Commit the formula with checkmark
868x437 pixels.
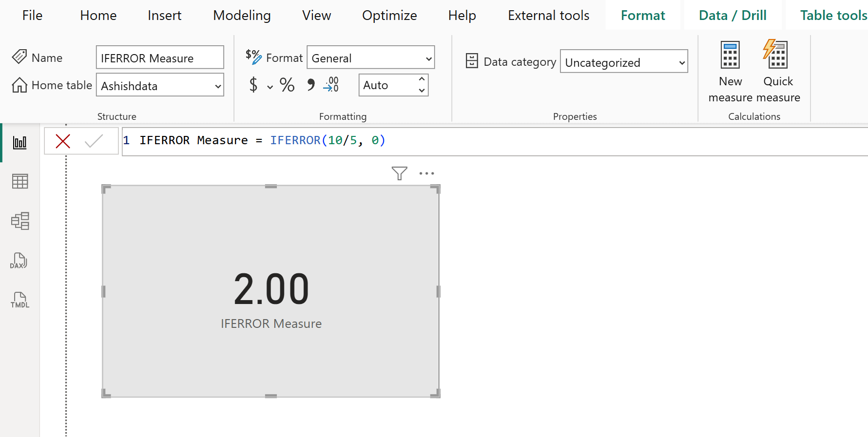click(94, 141)
